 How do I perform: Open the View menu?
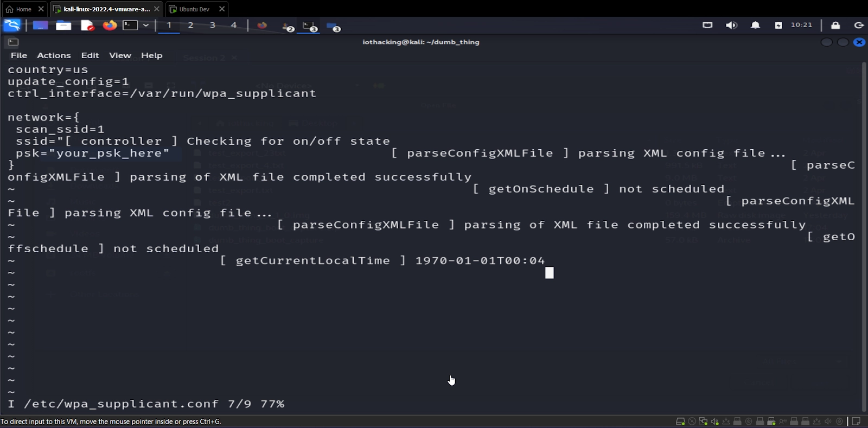120,55
